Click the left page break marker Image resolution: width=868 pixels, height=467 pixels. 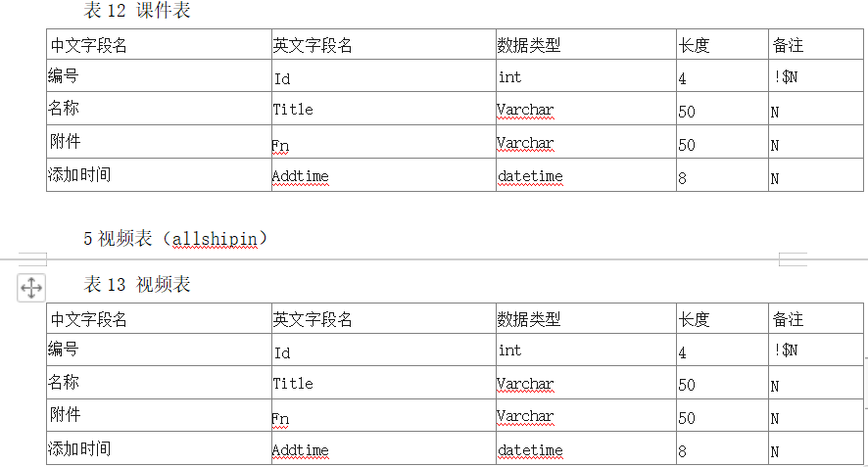[32, 258]
